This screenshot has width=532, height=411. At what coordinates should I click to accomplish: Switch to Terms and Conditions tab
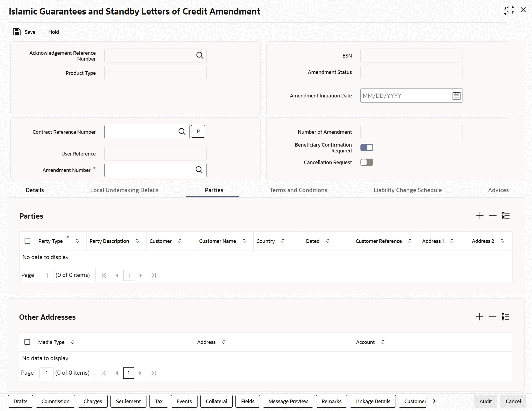[298, 190]
